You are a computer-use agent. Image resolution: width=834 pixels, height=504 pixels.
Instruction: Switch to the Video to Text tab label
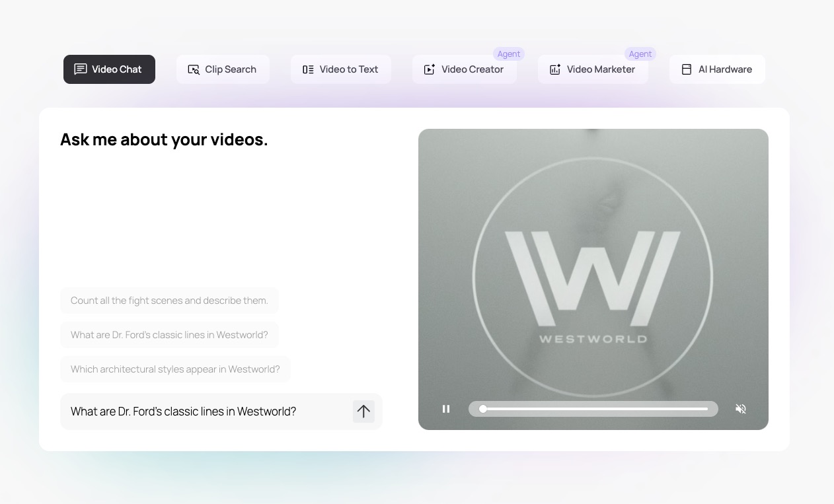348,69
